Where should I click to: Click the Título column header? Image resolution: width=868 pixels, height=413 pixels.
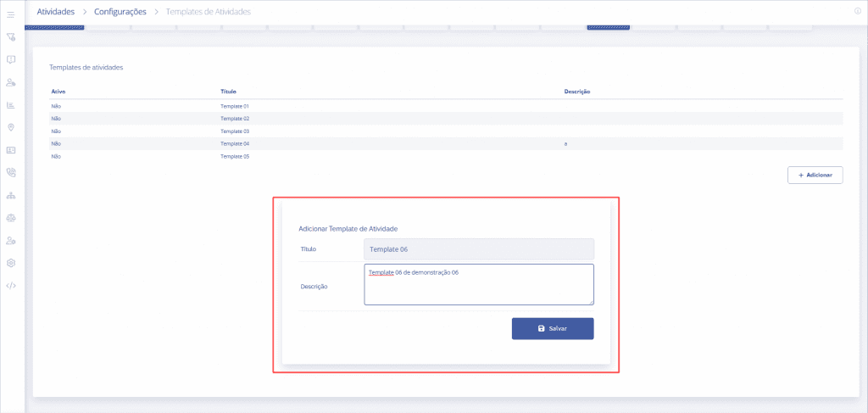tap(229, 92)
